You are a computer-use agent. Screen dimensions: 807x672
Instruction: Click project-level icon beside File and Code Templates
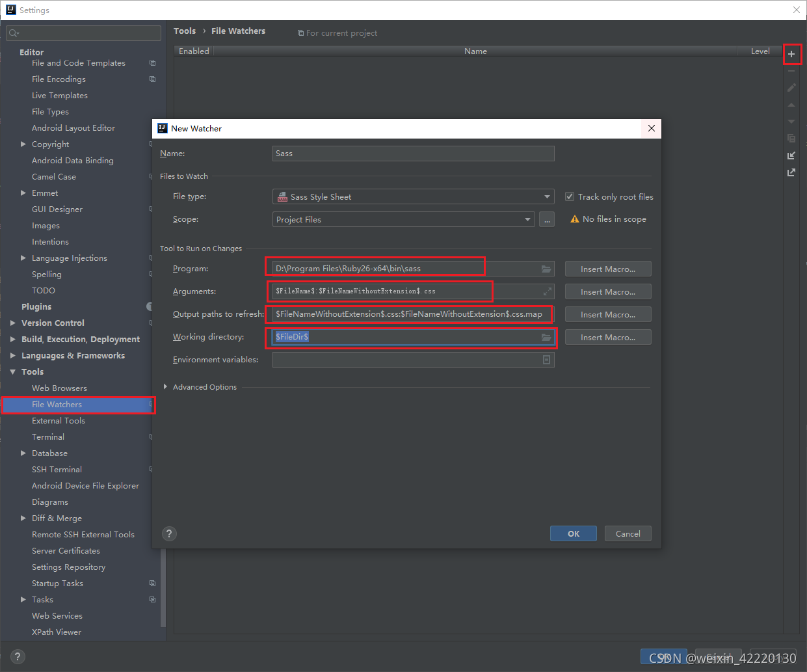pyautogui.click(x=152, y=63)
